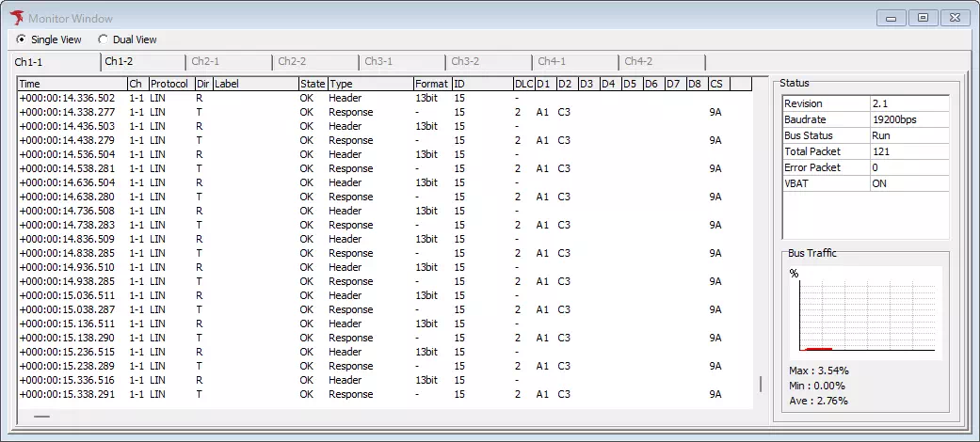Select the first row at 14.336.502
The width and height of the screenshot is (980, 442).
click(67, 98)
